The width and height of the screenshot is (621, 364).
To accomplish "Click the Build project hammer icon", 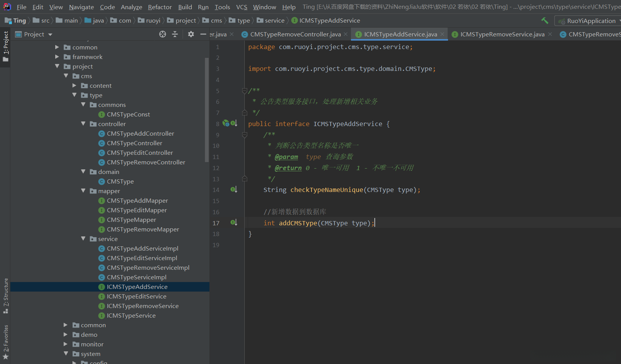I will [545, 21].
